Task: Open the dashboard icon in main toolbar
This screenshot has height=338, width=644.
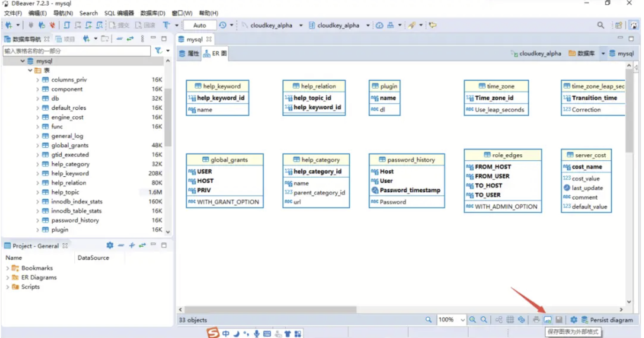Action: [x=379, y=25]
